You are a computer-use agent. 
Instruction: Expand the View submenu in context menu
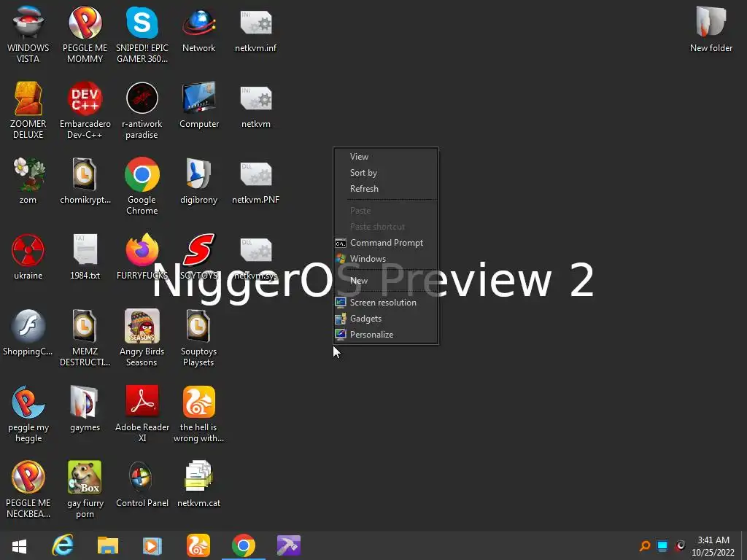(x=386, y=157)
